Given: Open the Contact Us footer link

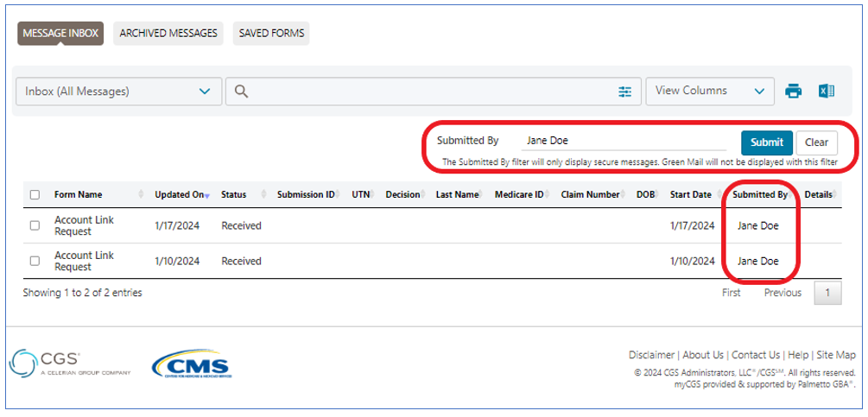Looking at the screenshot, I should pos(756,355).
